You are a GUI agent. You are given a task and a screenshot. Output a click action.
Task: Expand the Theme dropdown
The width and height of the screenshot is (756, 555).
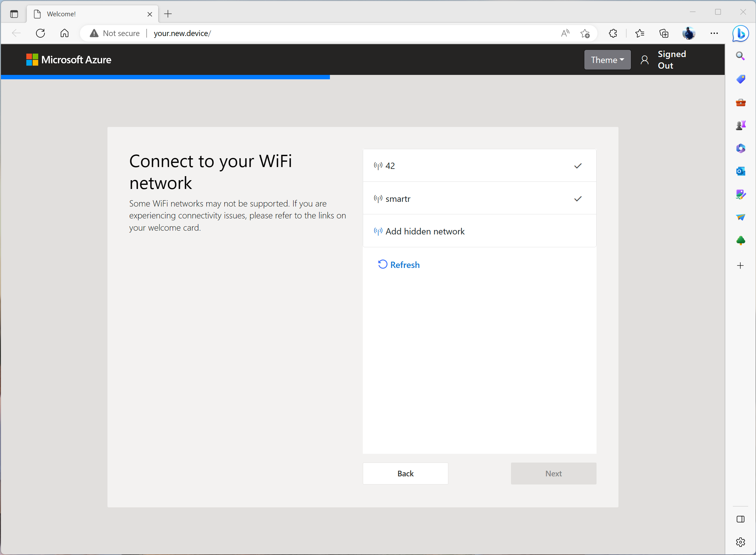tap(607, 60)
